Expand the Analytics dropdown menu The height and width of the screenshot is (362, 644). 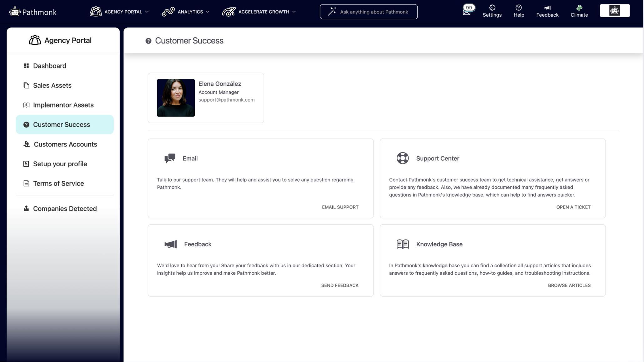(186, 12)
